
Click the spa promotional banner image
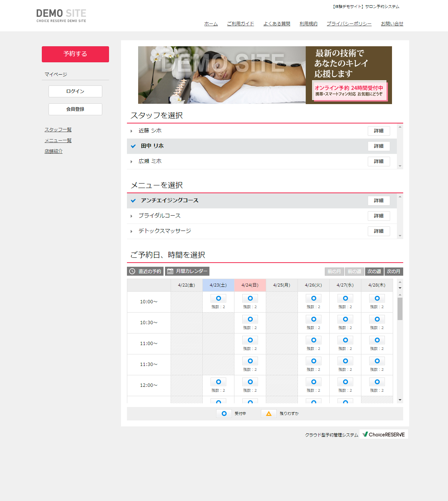click(x=265, y=75)
